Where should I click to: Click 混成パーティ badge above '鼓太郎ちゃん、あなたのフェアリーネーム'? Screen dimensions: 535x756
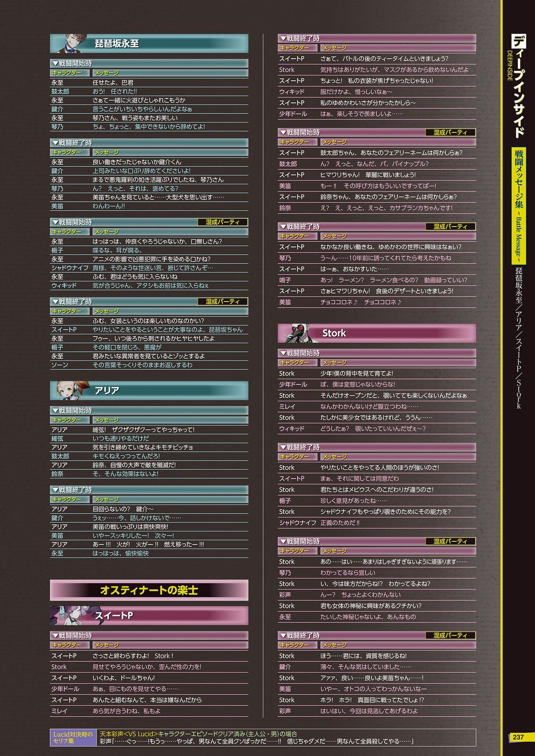click(451, 133)
